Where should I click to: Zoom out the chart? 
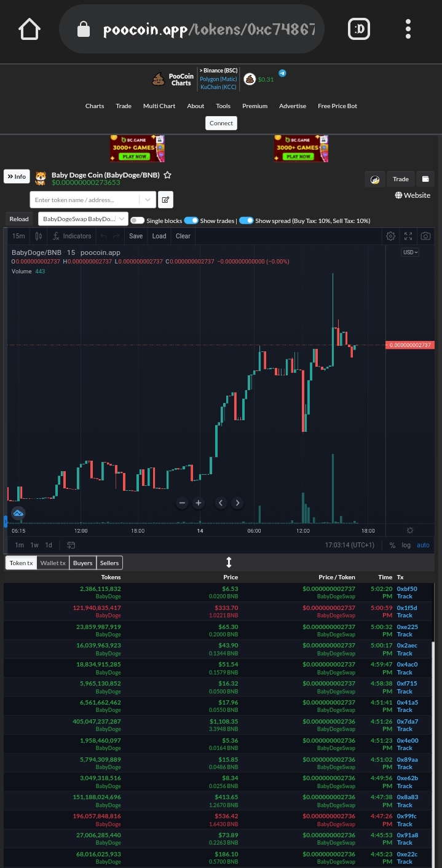click(182, 502)
